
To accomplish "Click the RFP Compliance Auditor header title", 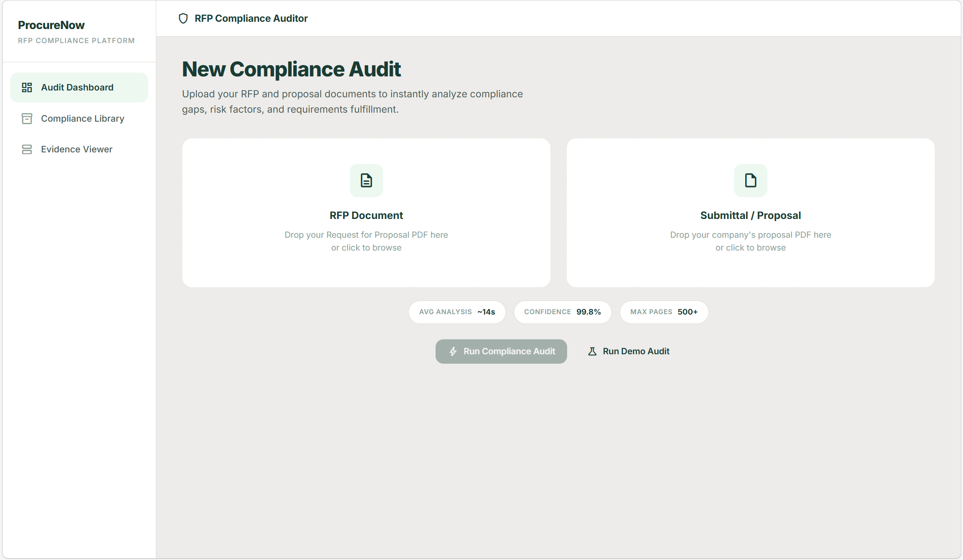I will (x=251, y=18).
